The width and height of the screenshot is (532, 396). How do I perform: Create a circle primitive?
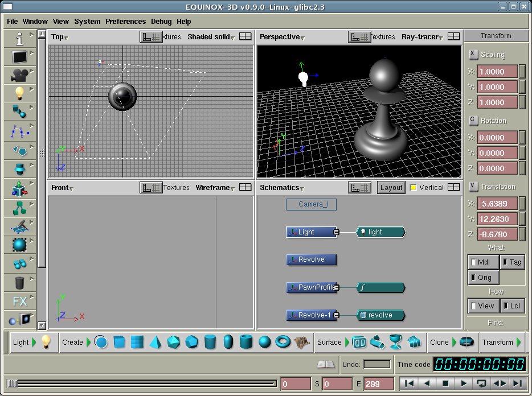pyautogui.click(x=101, y=342)
